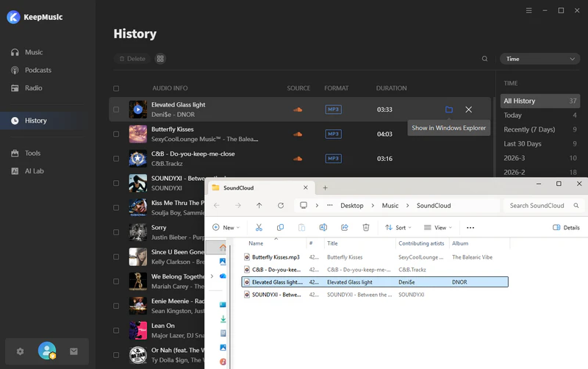
Task: Remove Elevated Glass light with the X icon
Action: (x=469, y=110)
